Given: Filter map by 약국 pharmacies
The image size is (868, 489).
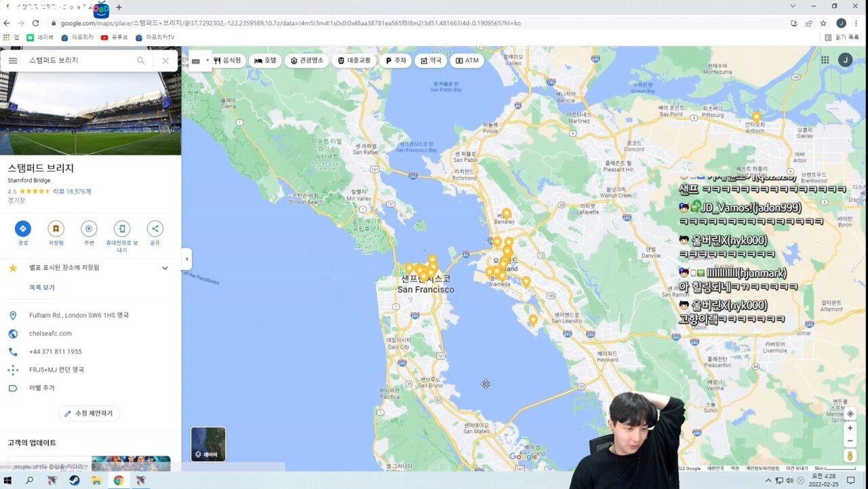Looking at the screenshot, I should coord(431,60).
